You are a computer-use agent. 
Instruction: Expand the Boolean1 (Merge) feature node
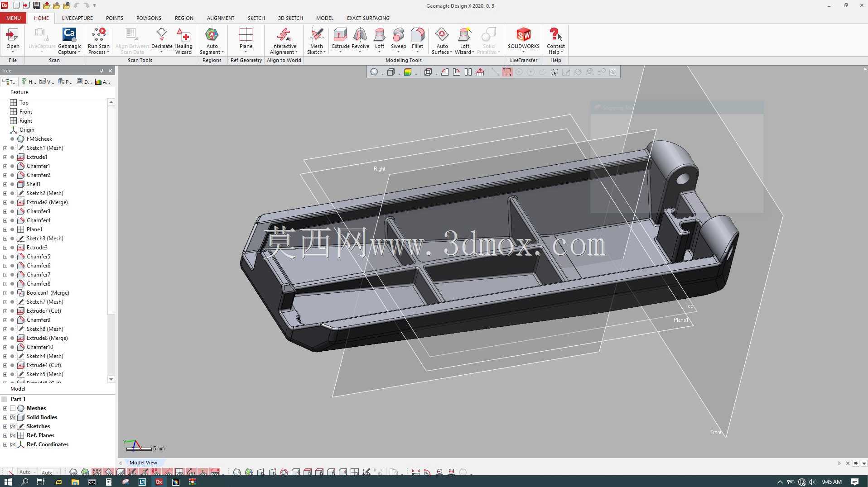click(5, 293)
